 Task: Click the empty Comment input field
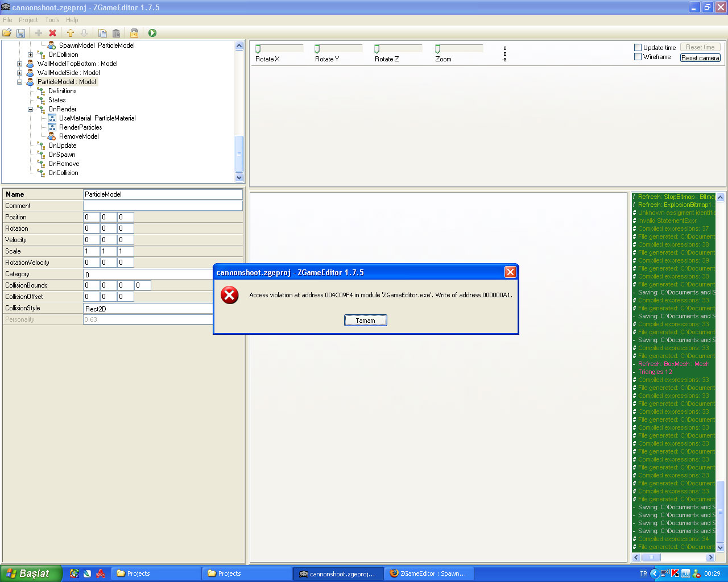click(x=163, y=206)
